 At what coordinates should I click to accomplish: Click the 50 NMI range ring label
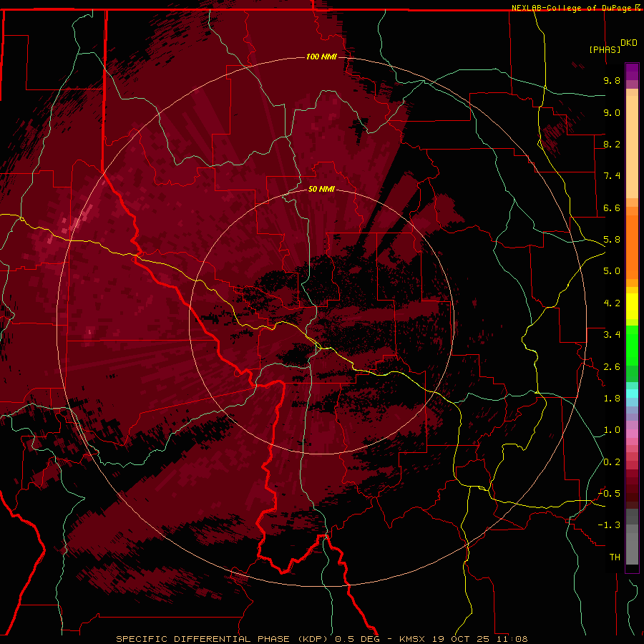click(321, 190)
